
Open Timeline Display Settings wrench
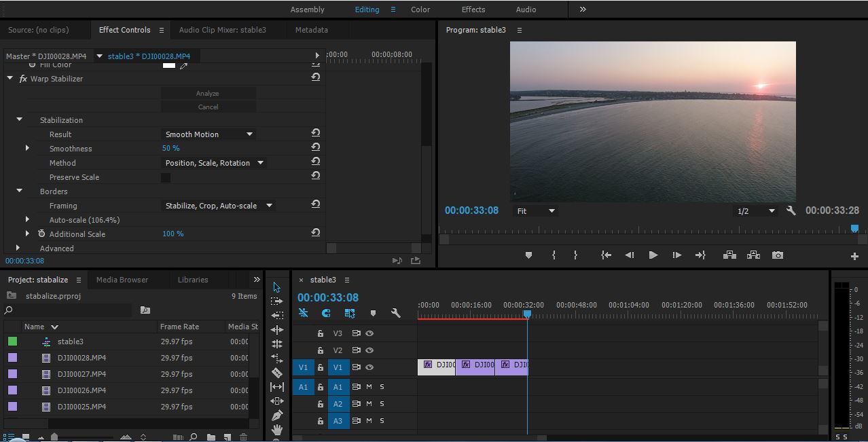[x=395, y=313]
